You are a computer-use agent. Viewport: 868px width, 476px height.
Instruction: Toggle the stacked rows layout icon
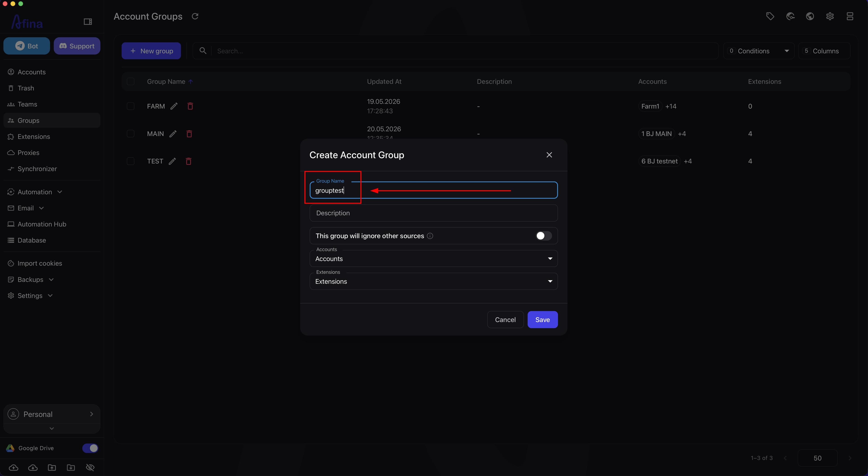(x=850, y=16)
